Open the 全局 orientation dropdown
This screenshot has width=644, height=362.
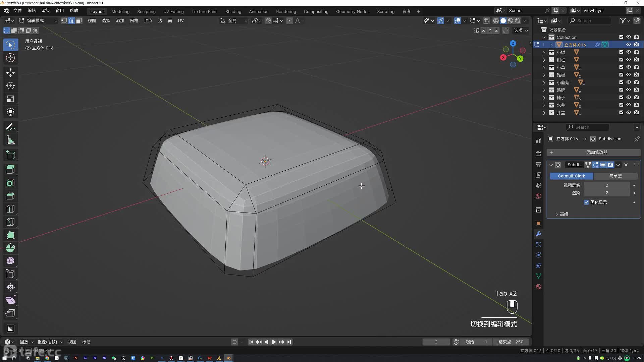coord(233,21)
